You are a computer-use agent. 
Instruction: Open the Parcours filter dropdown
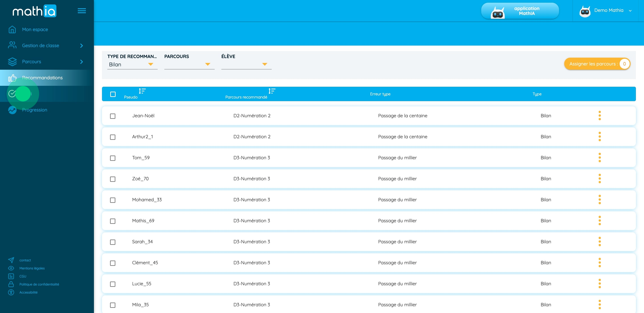(x=189, y=64)
